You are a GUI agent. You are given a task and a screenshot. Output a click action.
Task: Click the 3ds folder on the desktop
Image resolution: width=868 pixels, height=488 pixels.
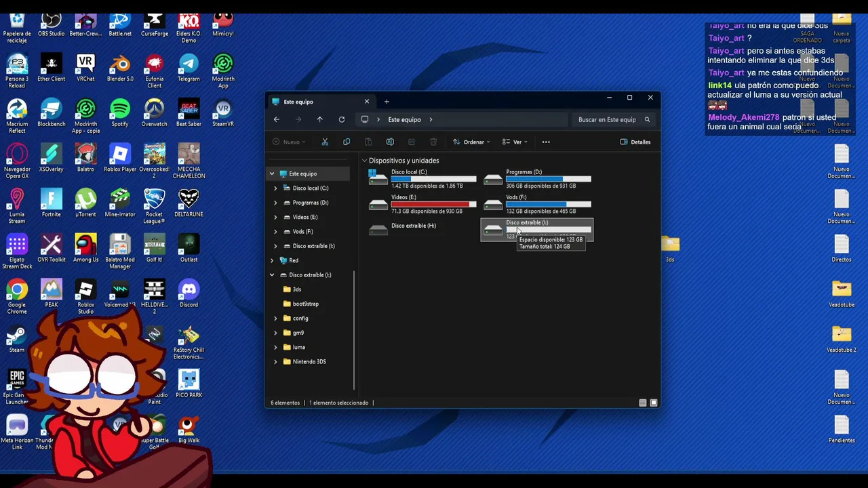point(670,249)
